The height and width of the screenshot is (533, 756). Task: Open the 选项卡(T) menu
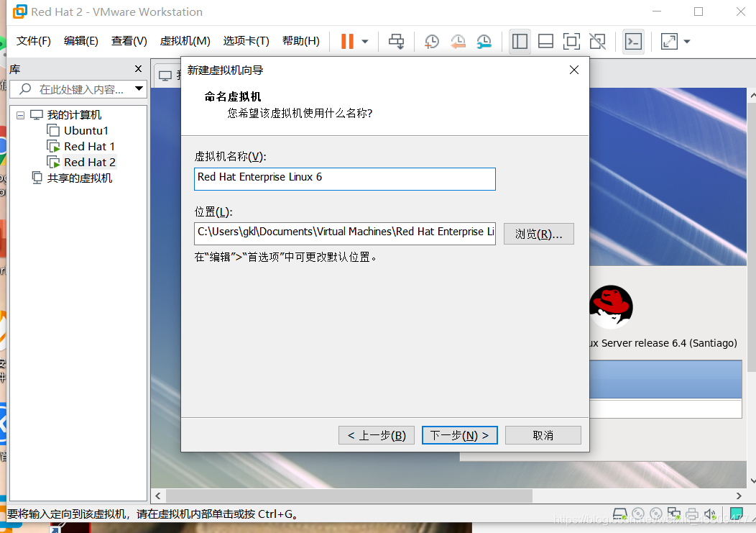pyautogui.click(x=246, y=41)
